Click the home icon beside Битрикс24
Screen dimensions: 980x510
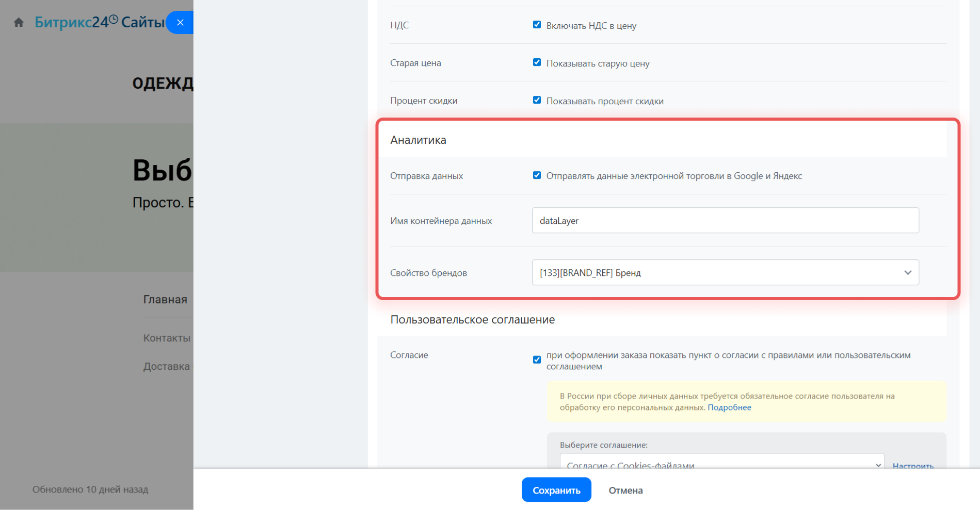19,22
